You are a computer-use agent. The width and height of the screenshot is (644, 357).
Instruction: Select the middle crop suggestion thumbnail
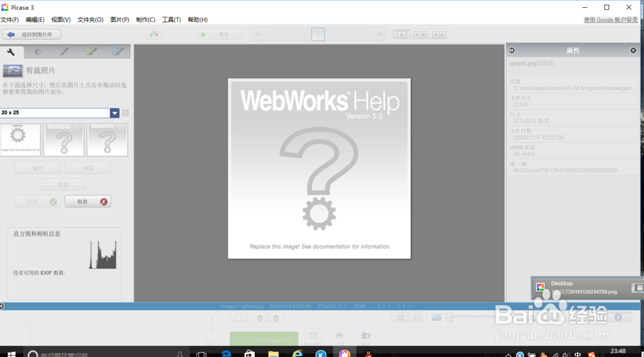(64, 140)
